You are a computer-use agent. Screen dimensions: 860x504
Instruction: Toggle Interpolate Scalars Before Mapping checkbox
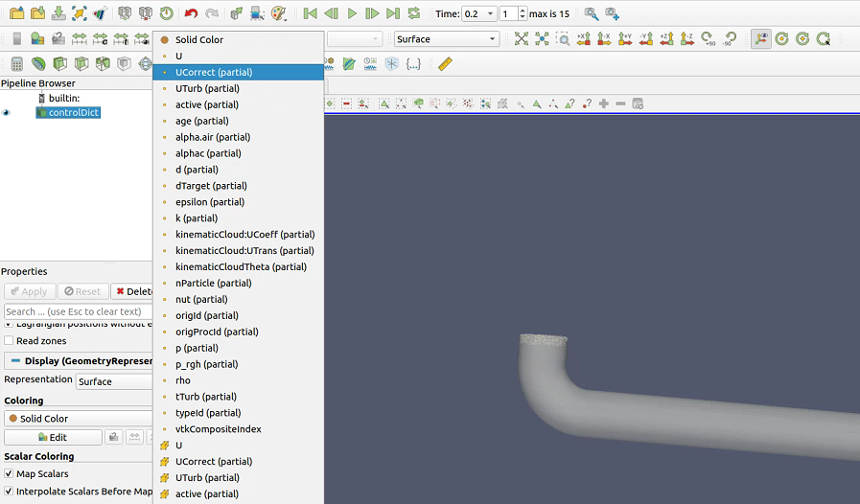pyautogui.click(x=9, y=491)
